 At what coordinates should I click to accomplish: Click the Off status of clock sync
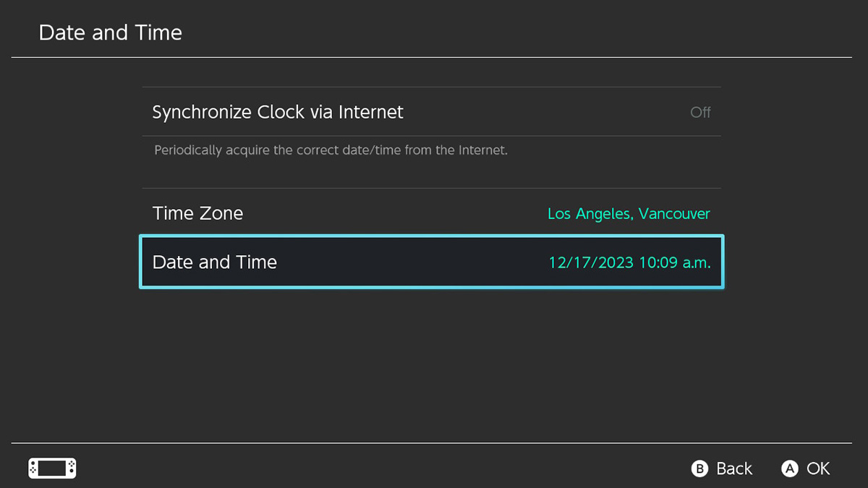pyautogui.click(x=700, y=113)
